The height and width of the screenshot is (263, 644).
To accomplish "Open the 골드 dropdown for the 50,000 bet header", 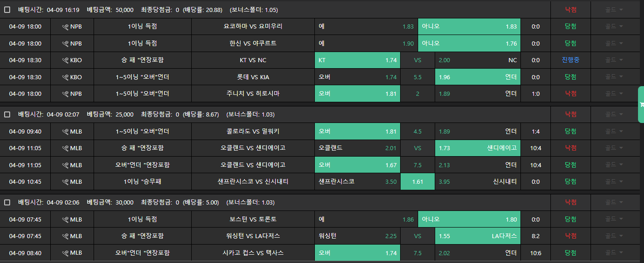I will (x=614, y=10).
